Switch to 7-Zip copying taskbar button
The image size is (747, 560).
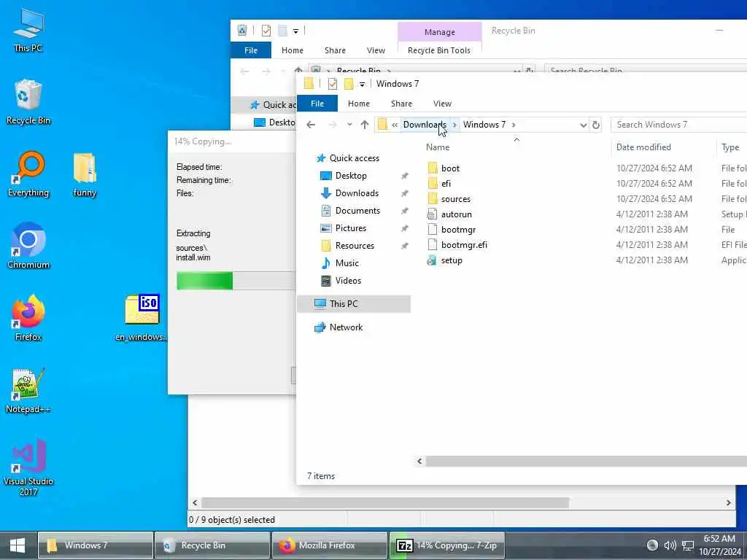446,545
